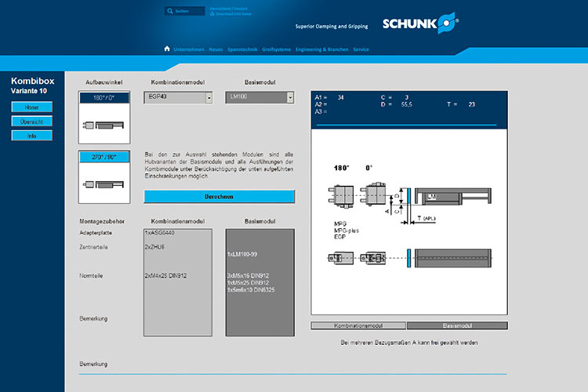Image resolution: width=588 pixels, height=392 pixels.
Task: Click the D value 55,5
Action: point(406,104)
